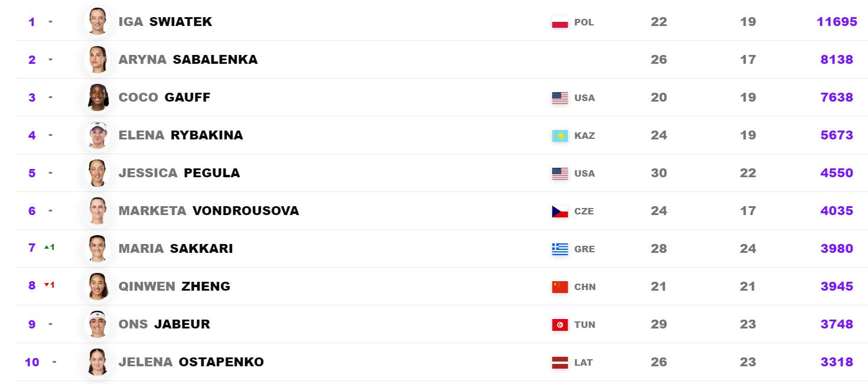The image size is (868, 384).
Task: Open Aryna Sabalenka's profile link
Action: coord(188,60)
